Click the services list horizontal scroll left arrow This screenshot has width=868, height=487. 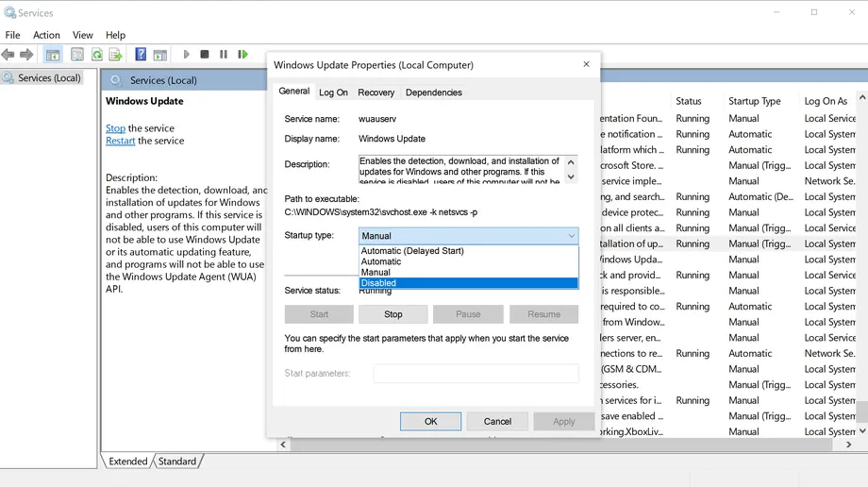click(283, 445)
